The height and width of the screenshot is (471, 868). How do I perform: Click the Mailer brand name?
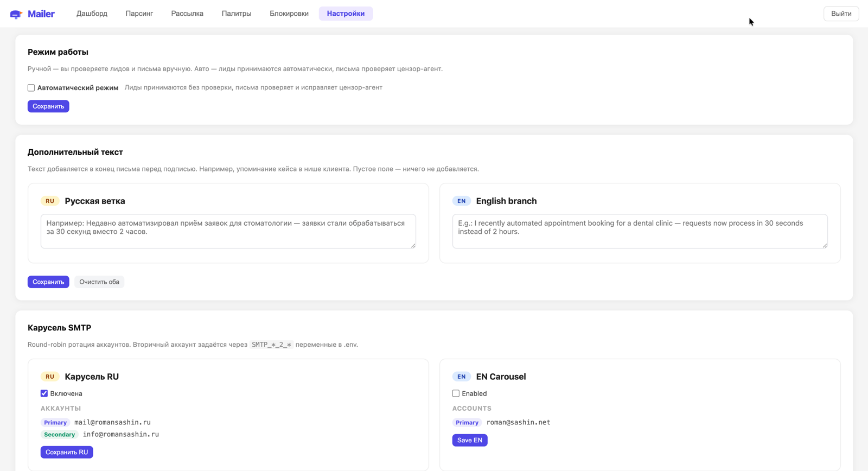(41, 14)
